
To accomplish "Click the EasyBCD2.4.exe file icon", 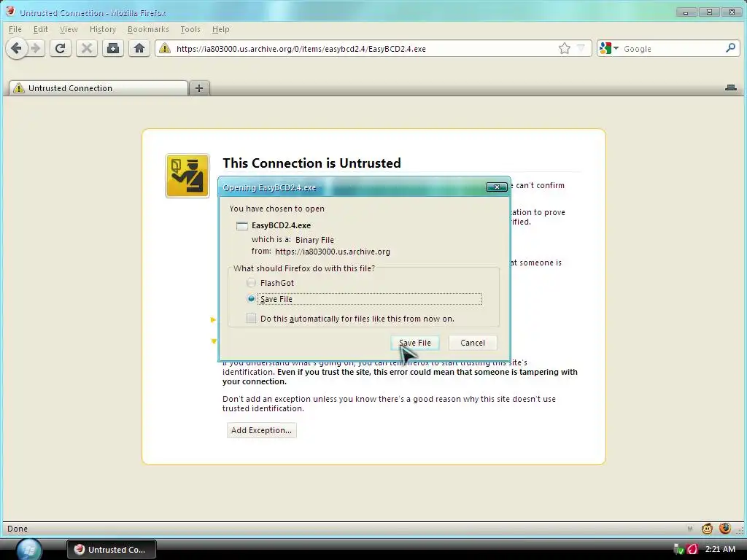I will [242, 226].
